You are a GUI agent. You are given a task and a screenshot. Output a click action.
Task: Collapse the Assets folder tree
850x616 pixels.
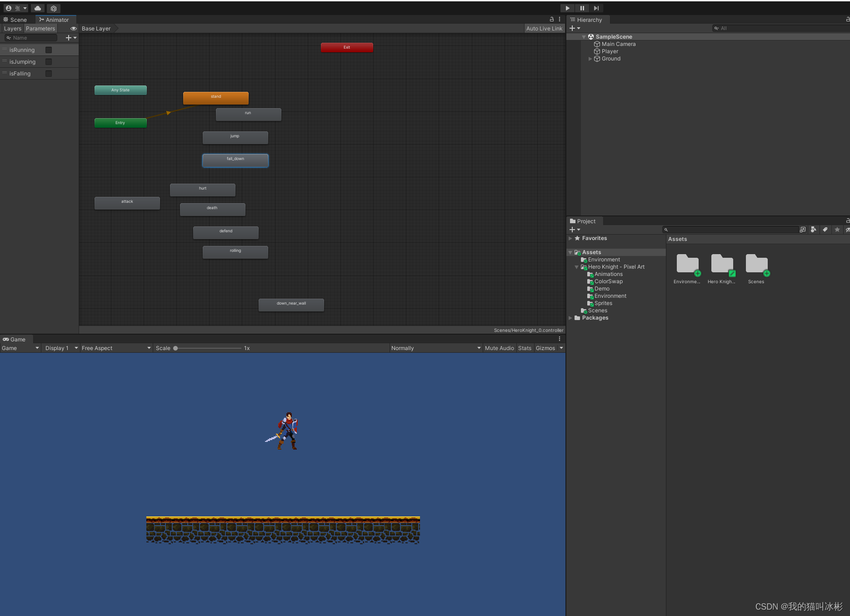pyautogui.click(x=570, y=252)
